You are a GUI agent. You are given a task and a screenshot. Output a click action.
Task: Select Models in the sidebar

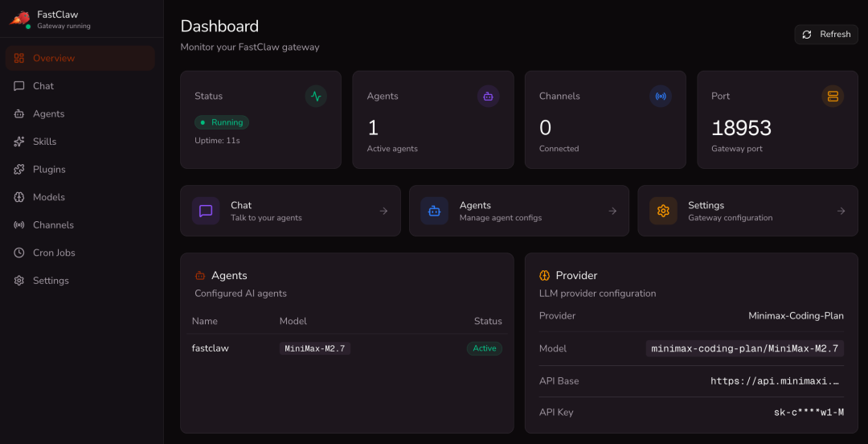(x=48, y=197)
